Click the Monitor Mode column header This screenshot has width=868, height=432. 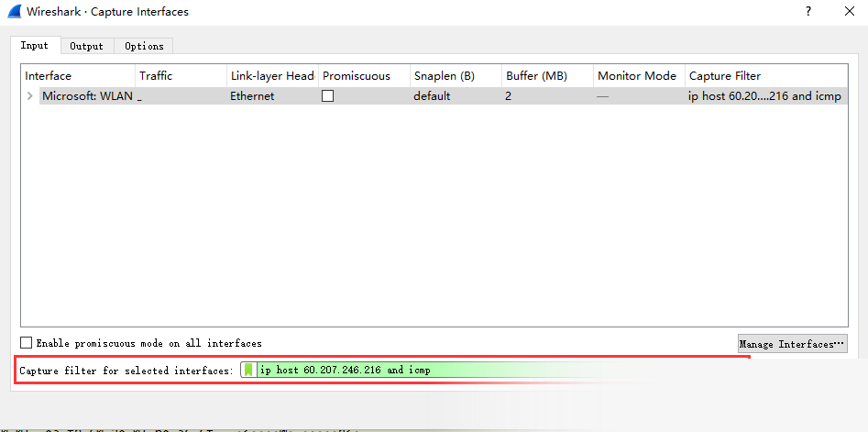640,76
